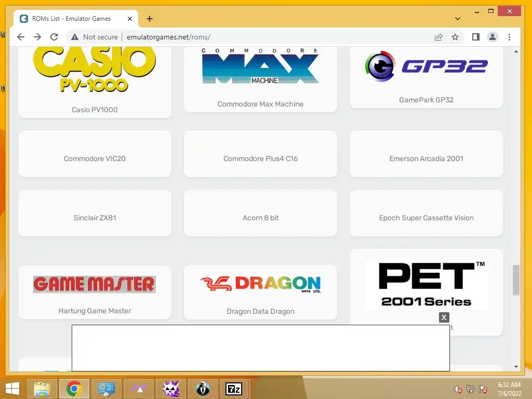Open 7-Zip from the taskbar

(x=234, y=389)
